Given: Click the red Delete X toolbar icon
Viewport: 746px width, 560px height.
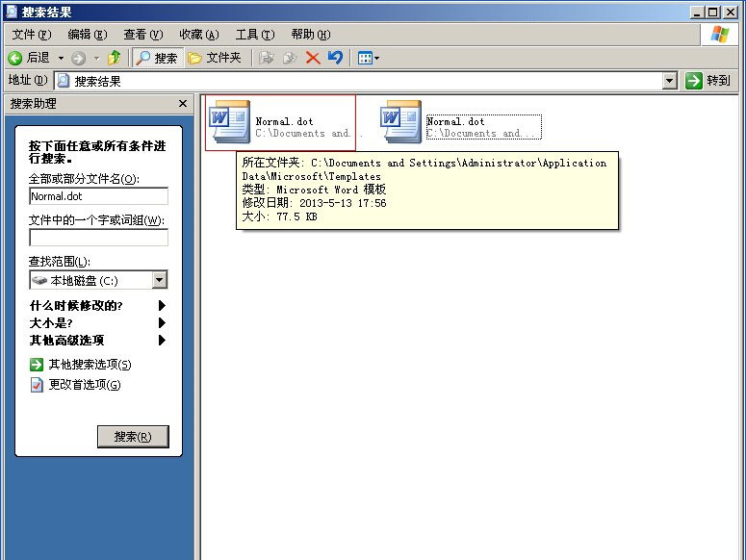Looking at the screenshot, I should 313,58.
